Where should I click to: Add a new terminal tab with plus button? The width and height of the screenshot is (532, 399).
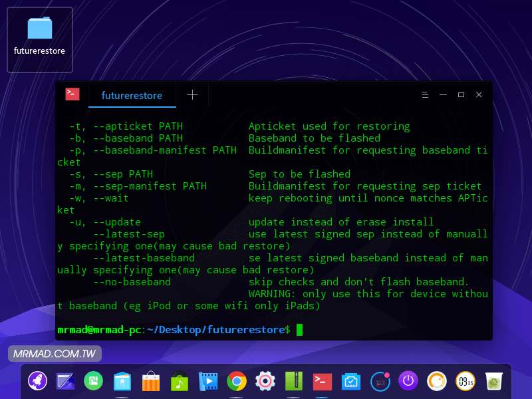tap(192, 95)
